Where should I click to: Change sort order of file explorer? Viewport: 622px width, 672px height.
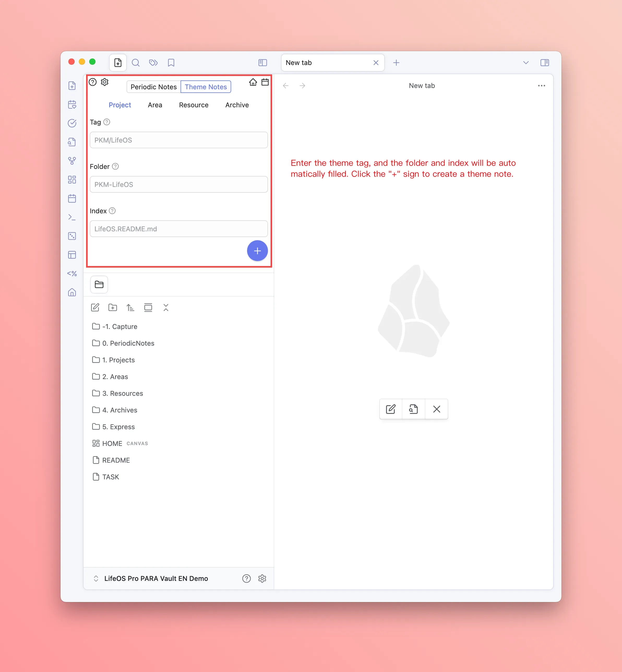(130, 308)
